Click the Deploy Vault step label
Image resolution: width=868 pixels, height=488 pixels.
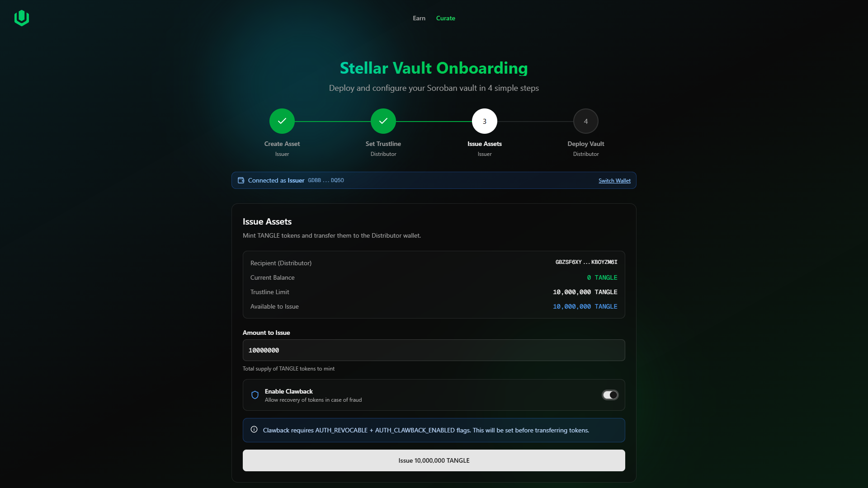tap(586, 144)
